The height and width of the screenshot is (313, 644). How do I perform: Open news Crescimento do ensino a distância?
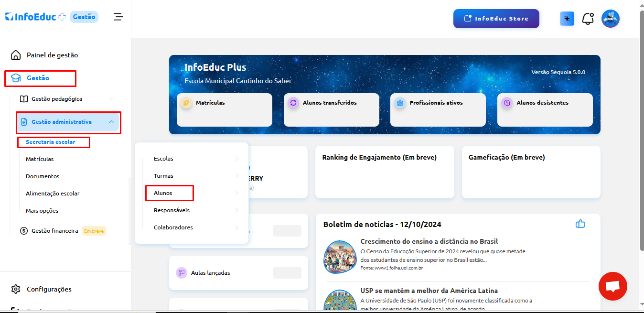tap(429, 241)
